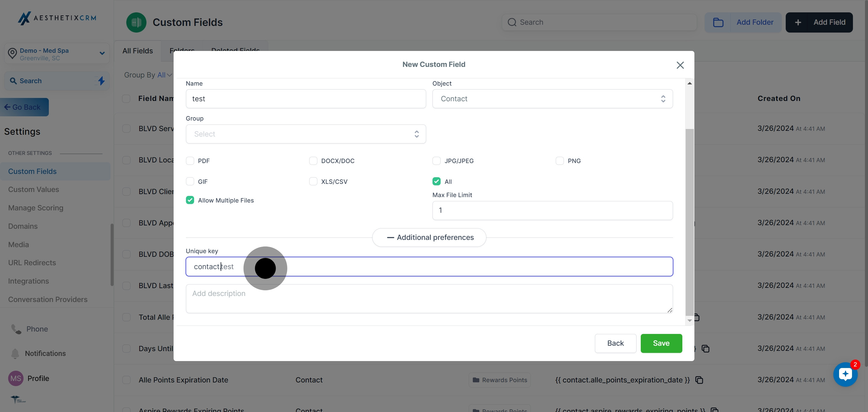Collapse Additional preferences section
This screenshot has width=868, height=412.
429,237
